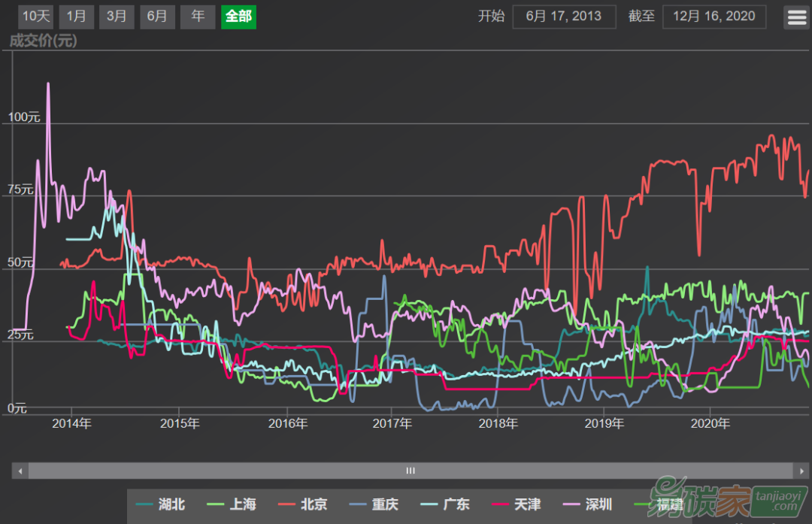The width and height of the screenshot is (812, 524).
Task: Select the 全部 range button
Action: click(x=238, y=17)
